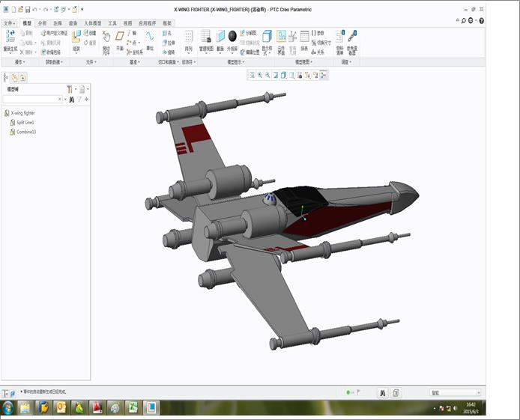Switch to the Folder Browser navigator tab icon

click(14, 78)
